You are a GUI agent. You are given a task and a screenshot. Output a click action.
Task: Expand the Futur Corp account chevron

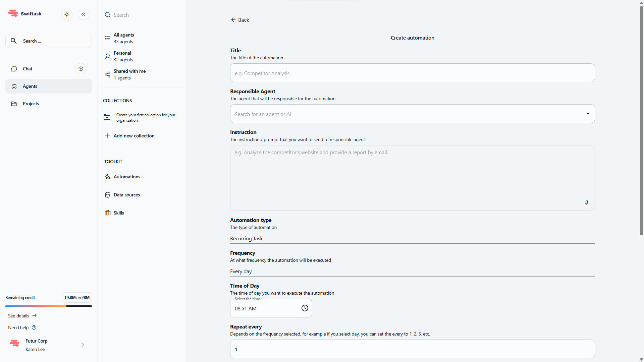[83, 345]
